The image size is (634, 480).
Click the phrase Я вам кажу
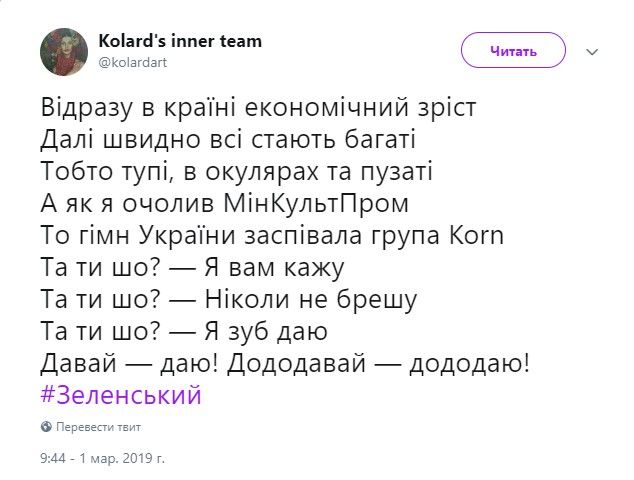(274, 268)
